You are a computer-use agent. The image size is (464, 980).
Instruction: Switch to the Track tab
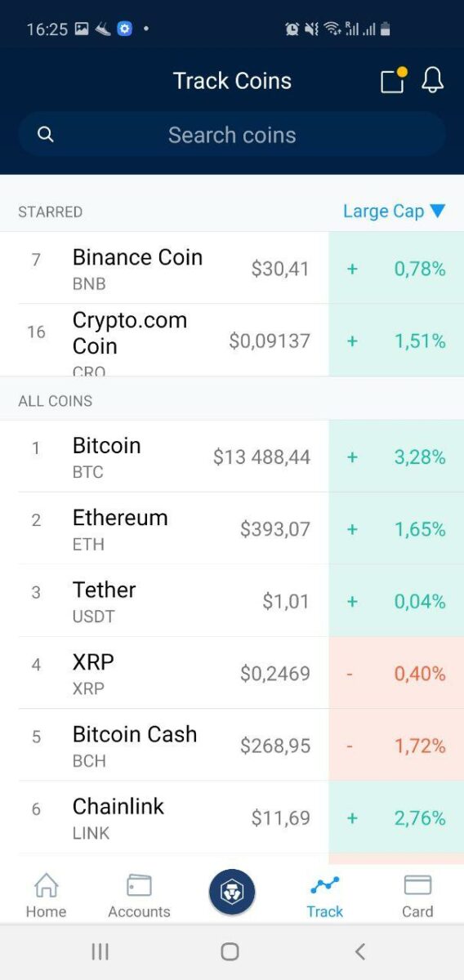pos(324,896)
